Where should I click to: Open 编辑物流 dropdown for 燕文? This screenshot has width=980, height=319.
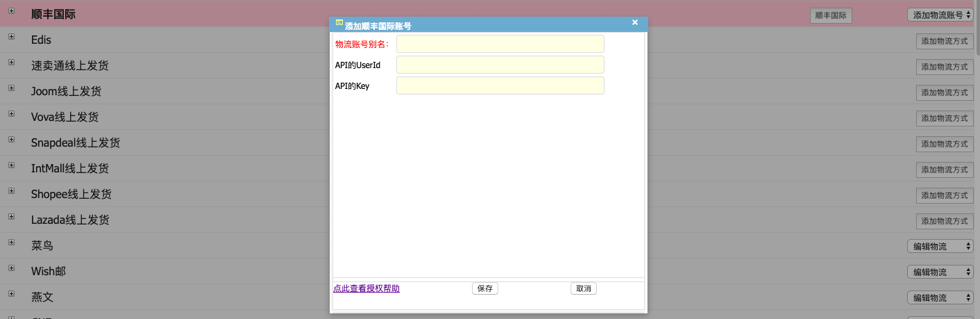(x=940, y=297)
